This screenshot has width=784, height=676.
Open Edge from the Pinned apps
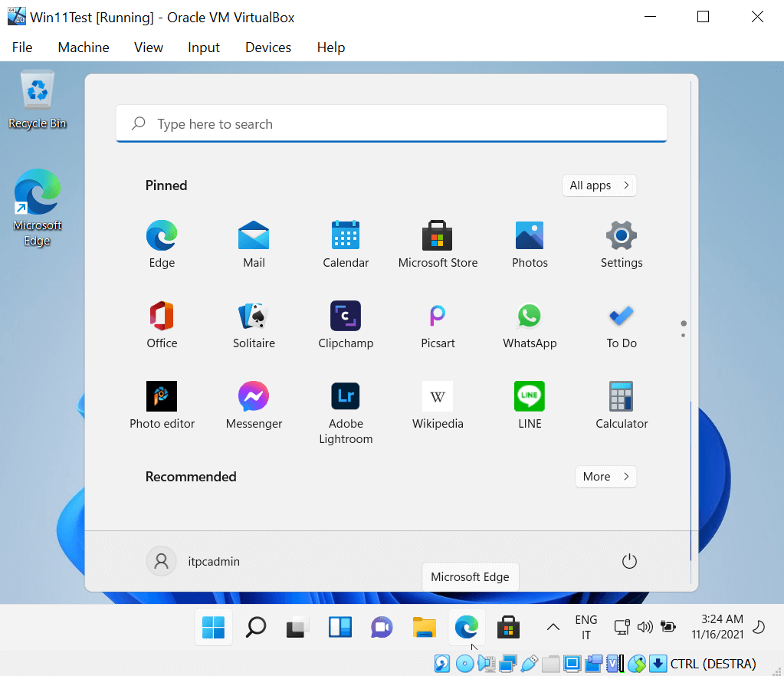click(x=162, y=244)
